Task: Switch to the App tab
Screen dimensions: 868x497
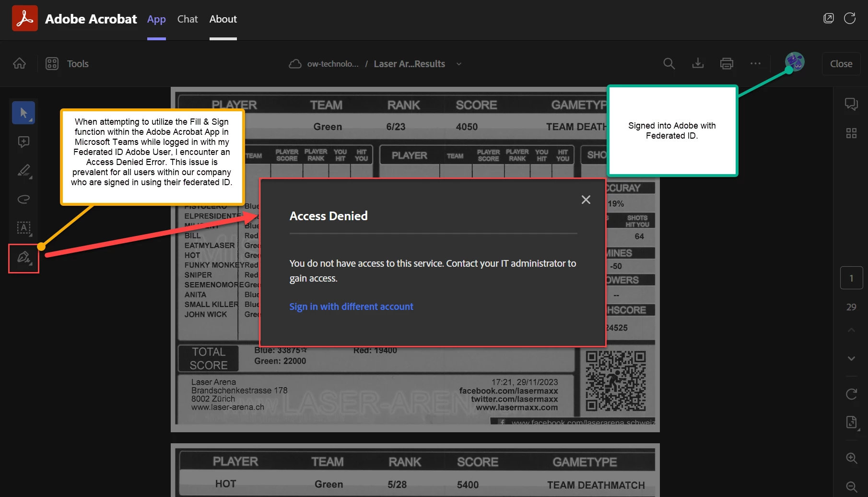Action: click(156, 19)
